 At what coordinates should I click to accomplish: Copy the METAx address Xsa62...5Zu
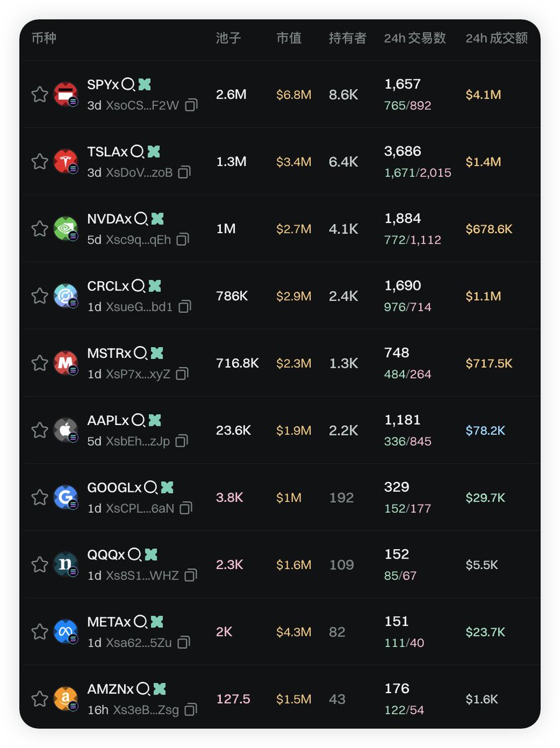point(183,643)
